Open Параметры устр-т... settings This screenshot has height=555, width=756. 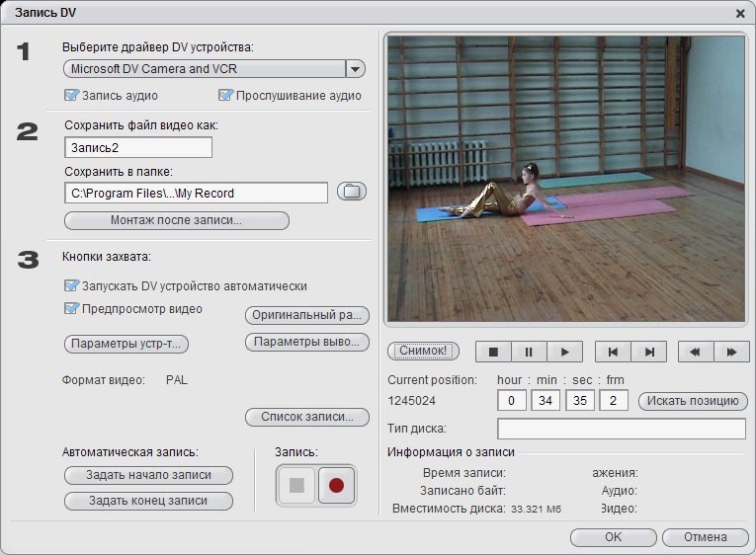click(126, 344)
